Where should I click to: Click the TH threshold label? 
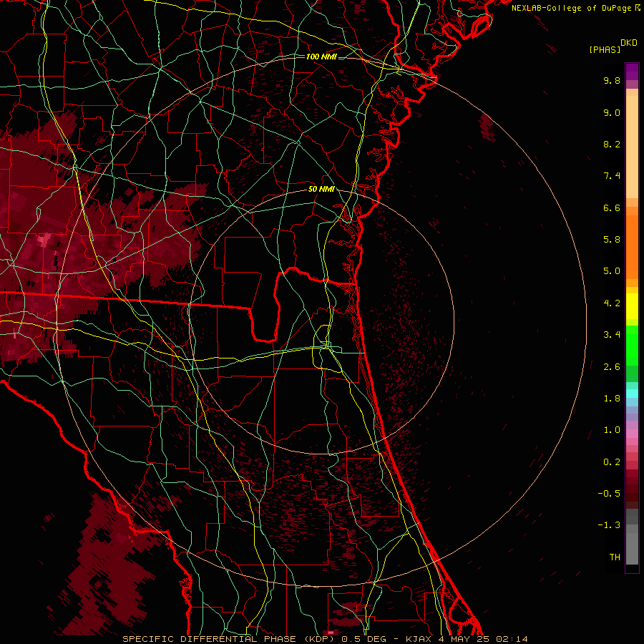coord(615,557)
